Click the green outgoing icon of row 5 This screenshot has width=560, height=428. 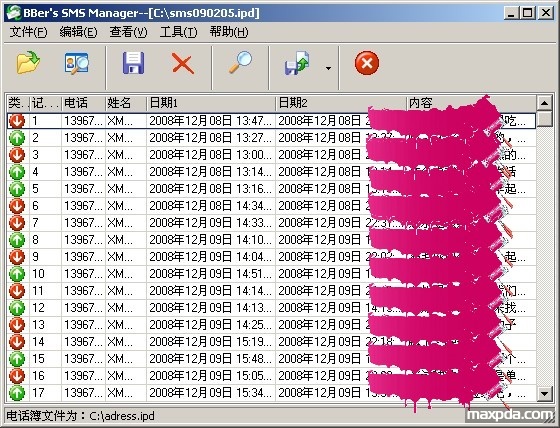[x=16, y=189]
